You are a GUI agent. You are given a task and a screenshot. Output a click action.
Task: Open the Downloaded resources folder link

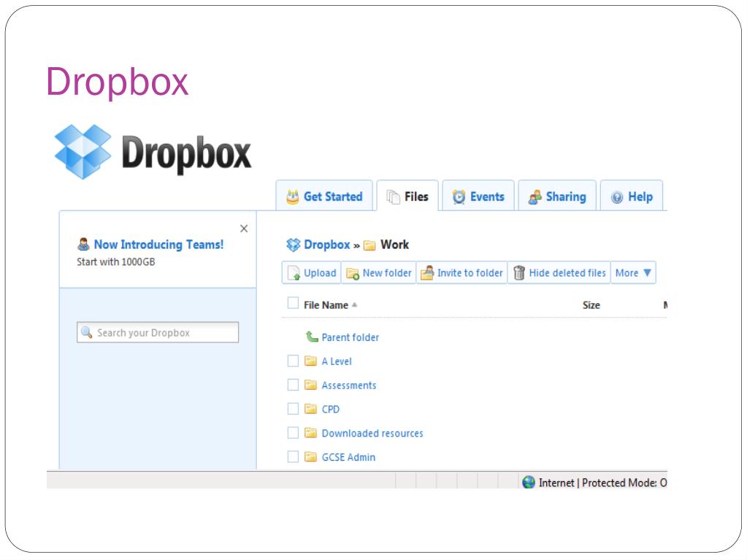click(372, 434)
